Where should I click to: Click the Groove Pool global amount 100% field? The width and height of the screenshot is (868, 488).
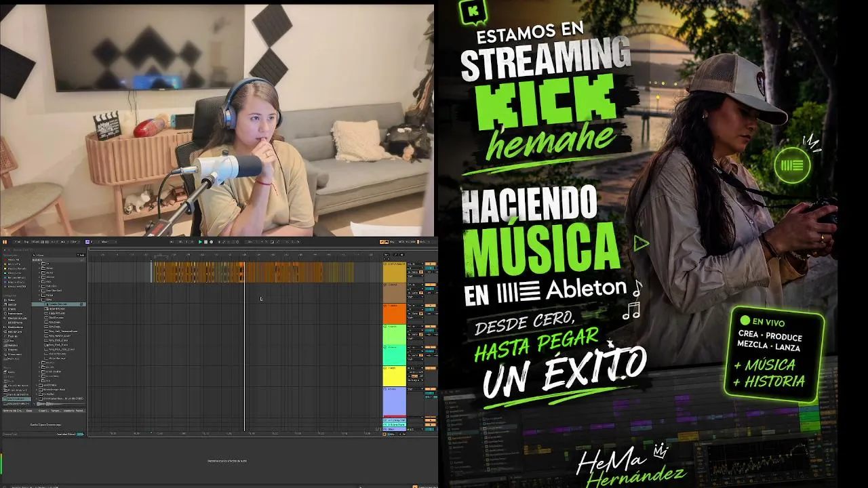coord(80,434)
